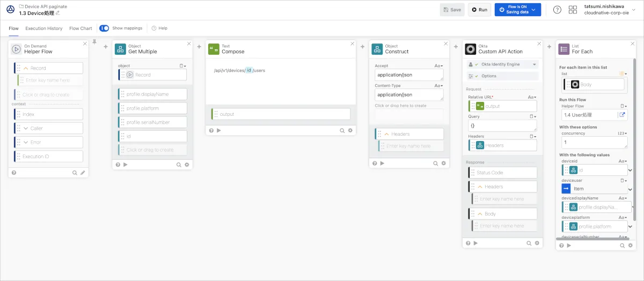The image size is (644, 281).
Task: Click the For Each list card icon
Action: click(x=564, y=49)
